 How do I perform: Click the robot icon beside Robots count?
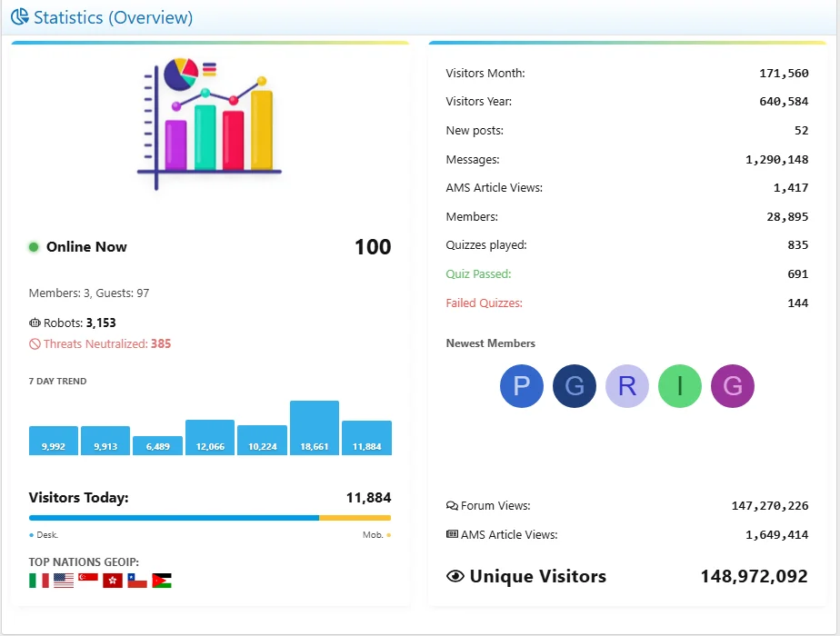tap(35, 323)
